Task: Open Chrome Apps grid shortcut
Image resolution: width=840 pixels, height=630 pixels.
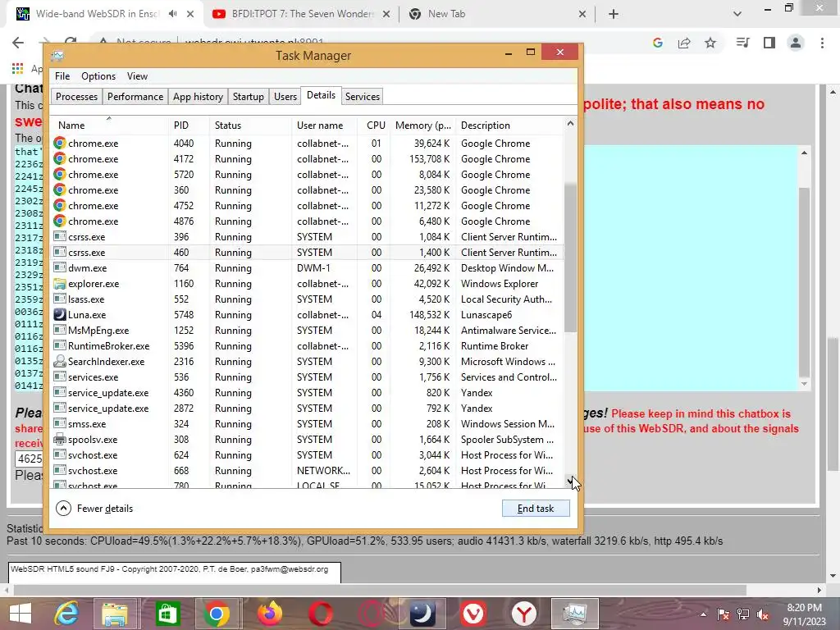Action: (x=18, y=68)
